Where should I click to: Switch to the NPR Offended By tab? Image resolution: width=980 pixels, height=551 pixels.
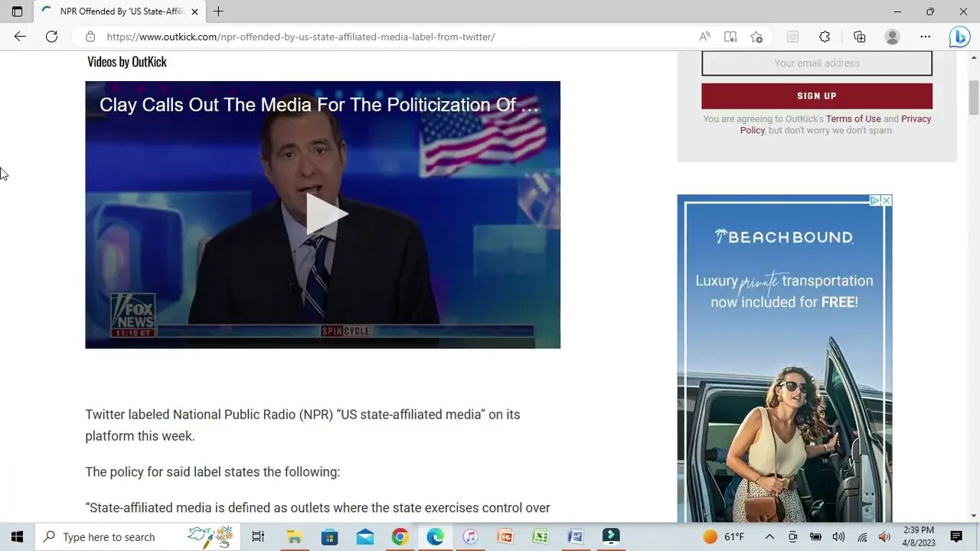[121, 11]
